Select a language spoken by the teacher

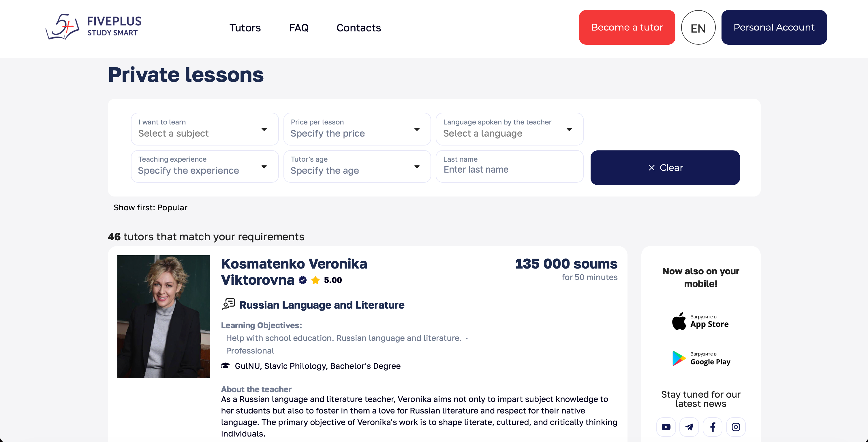tap(509, 129)
